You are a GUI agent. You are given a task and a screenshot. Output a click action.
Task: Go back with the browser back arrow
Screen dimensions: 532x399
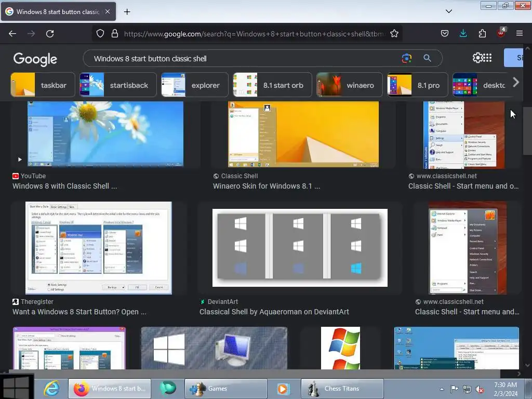click(12, 34)
